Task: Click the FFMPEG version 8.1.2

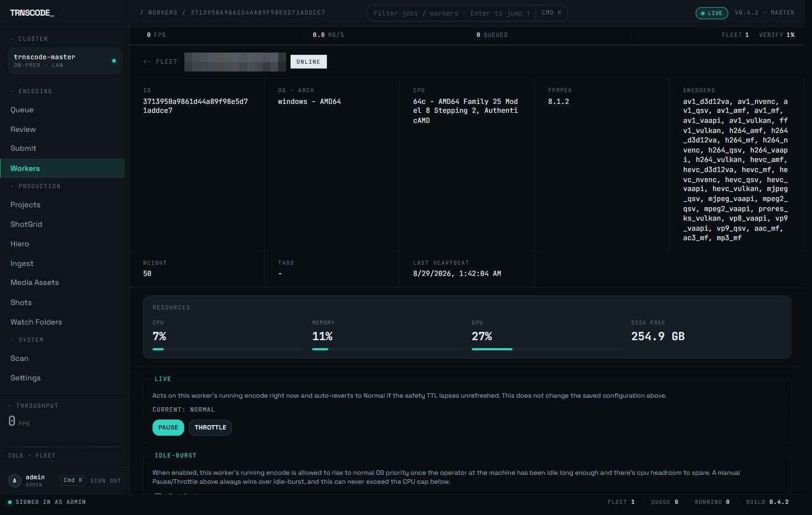Action: pos(559,102)
